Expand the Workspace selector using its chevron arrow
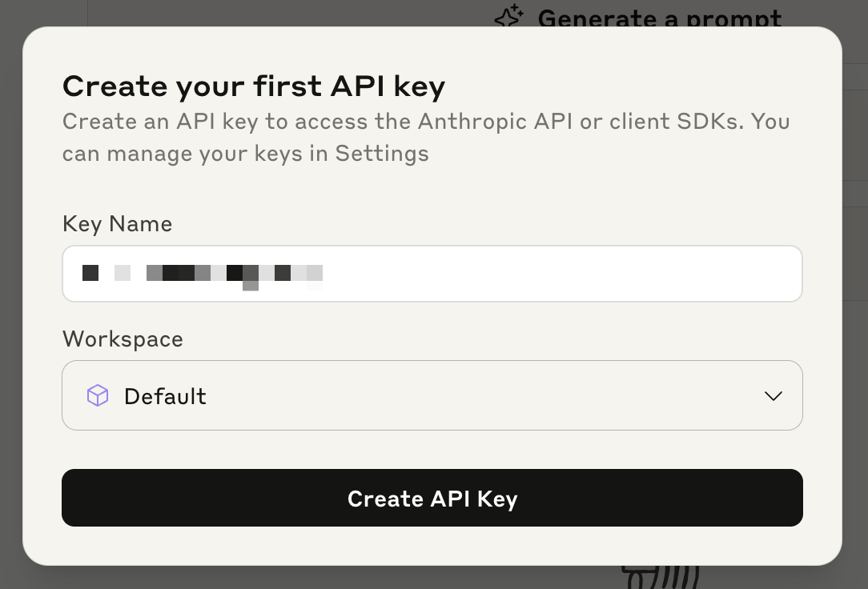This screenshot has height=589, width=868. click(x=773, y=396)
